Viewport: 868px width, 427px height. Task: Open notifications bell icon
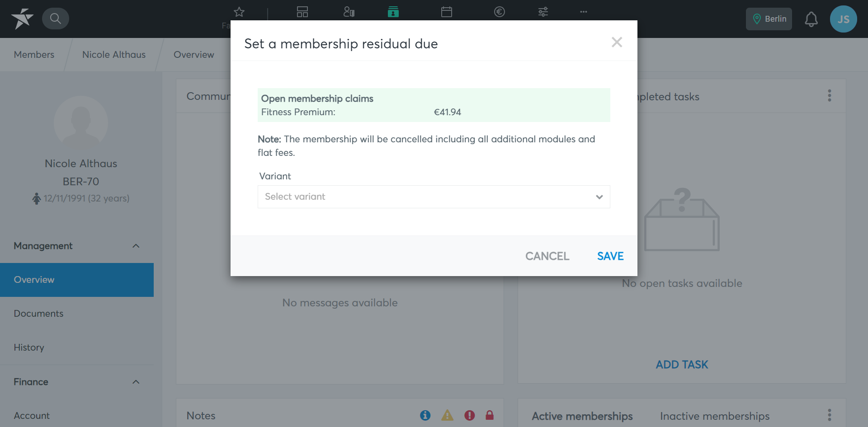[x=811, y=19]
